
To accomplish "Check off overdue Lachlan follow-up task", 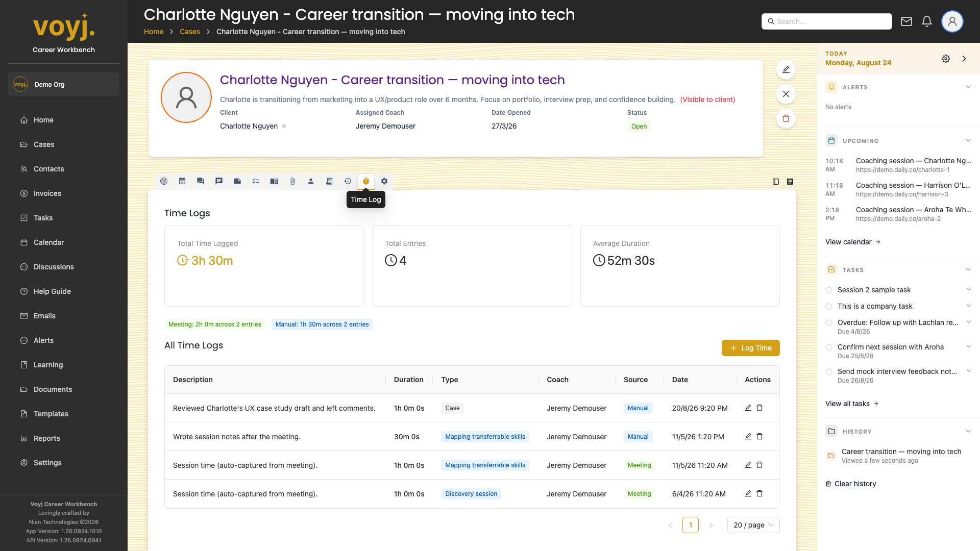I will click(x=829, y=323).
